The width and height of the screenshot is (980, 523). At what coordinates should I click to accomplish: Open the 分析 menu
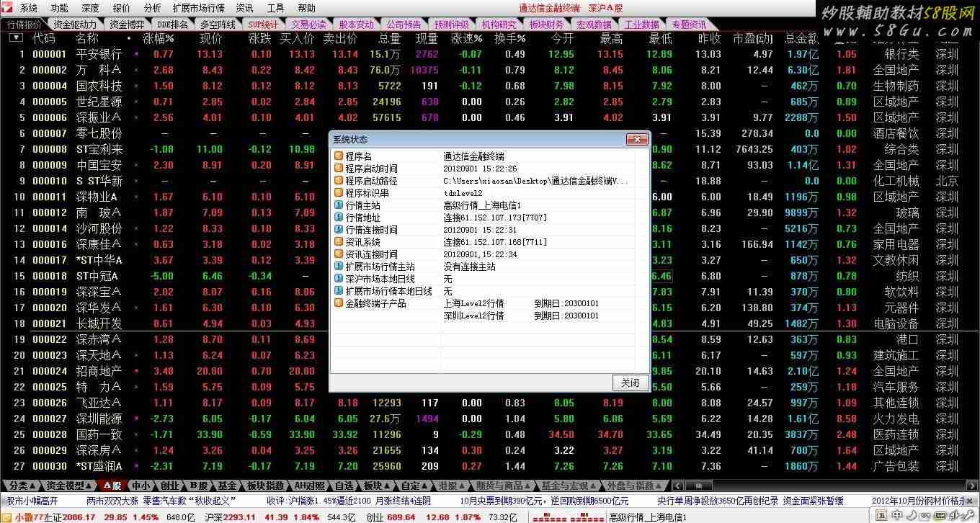pyautogui.click(x=152, y=8)
